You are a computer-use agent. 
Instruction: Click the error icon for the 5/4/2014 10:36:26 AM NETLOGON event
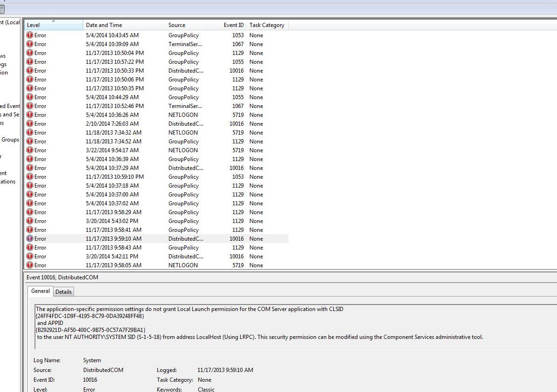point(30,115)
